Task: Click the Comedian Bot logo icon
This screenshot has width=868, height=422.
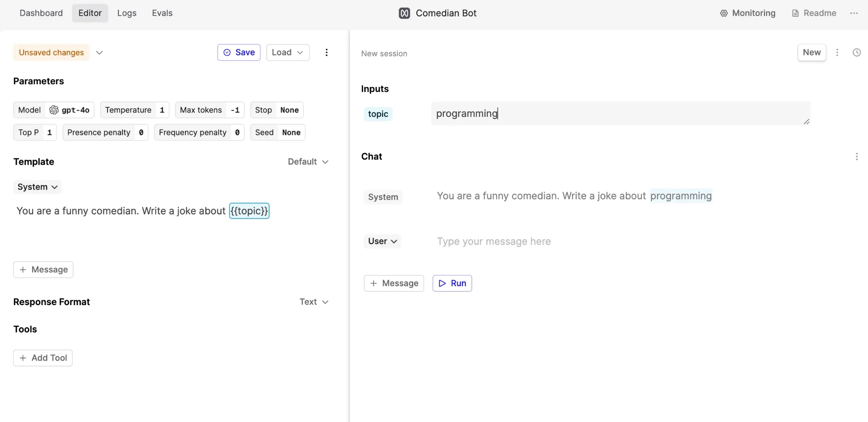Action: coord(404,13)
